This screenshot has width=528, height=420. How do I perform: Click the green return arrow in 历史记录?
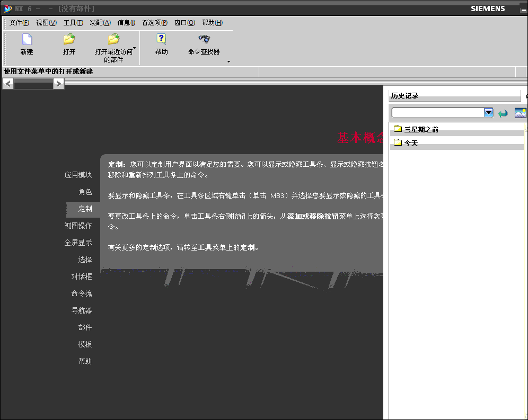tap(503, 113)
